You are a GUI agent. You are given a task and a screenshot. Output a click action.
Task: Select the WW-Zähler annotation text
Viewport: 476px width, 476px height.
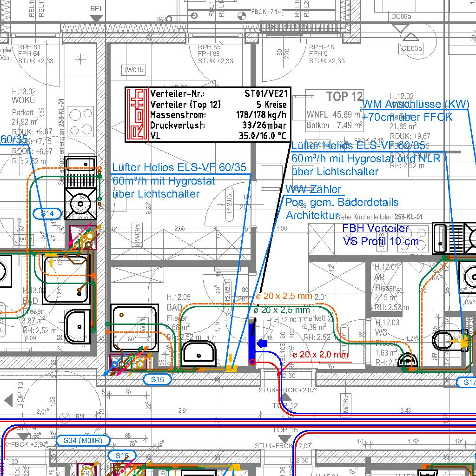[x=314, y=189]
